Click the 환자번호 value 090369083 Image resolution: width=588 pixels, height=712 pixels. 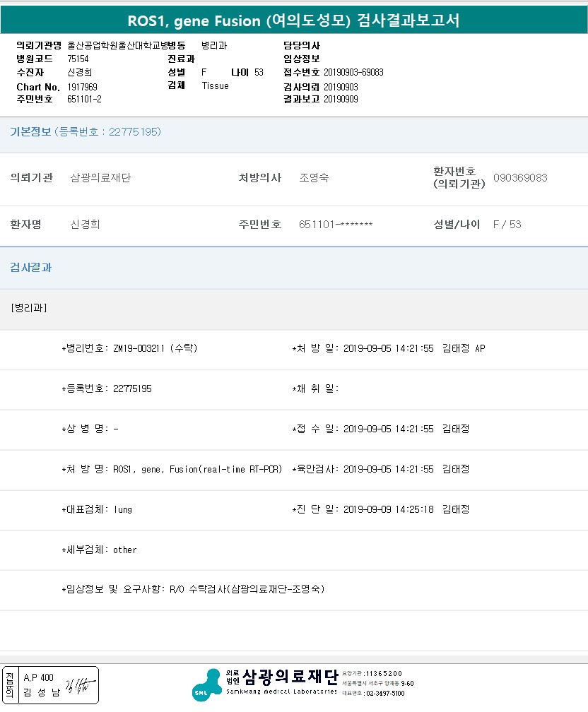click(x=520, y=178)
